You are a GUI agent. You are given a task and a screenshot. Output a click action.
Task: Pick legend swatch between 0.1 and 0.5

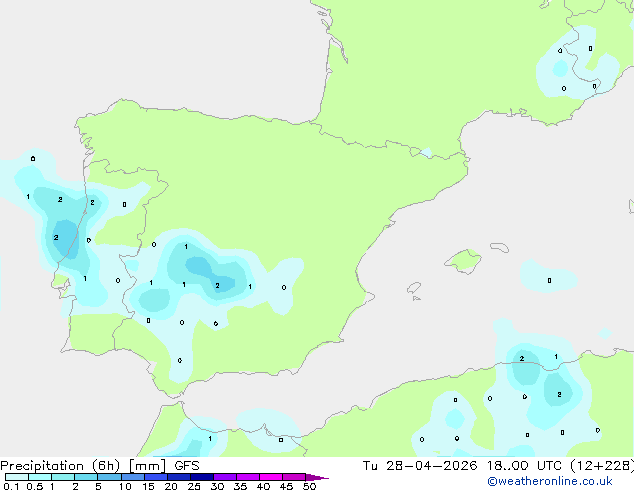point(17,477)
